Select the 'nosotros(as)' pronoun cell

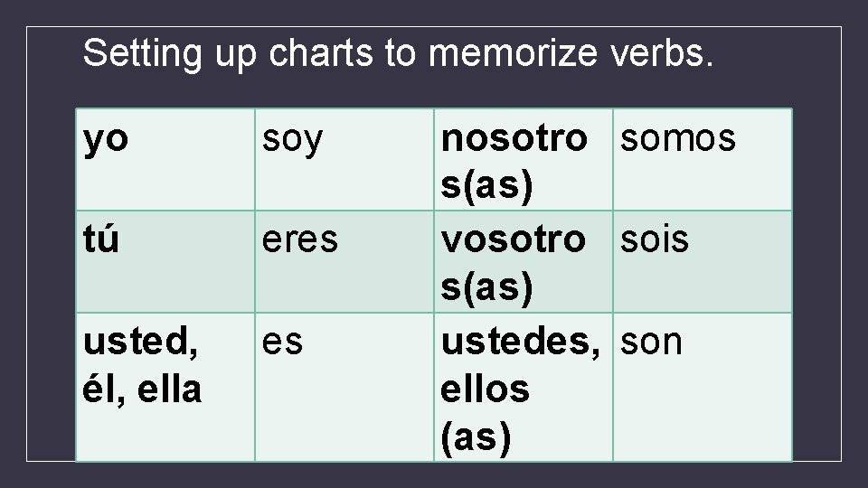coord(524,159)
